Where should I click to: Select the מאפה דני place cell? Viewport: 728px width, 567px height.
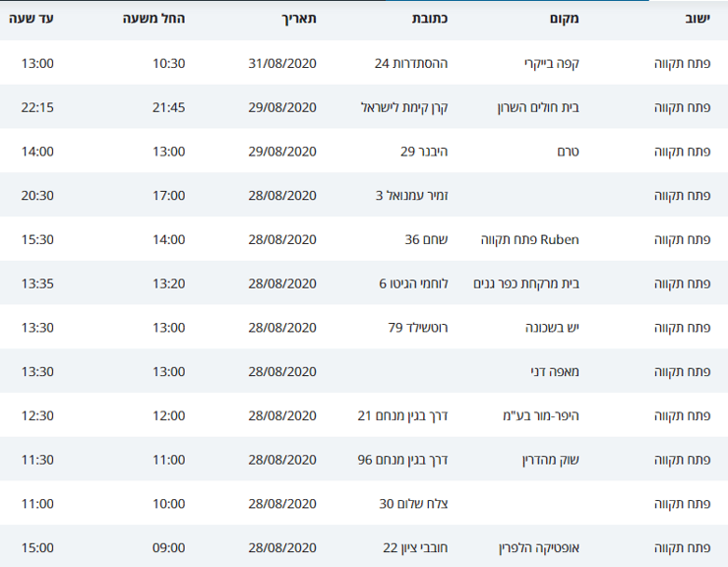pyautogui.click(x=555, y=372)
